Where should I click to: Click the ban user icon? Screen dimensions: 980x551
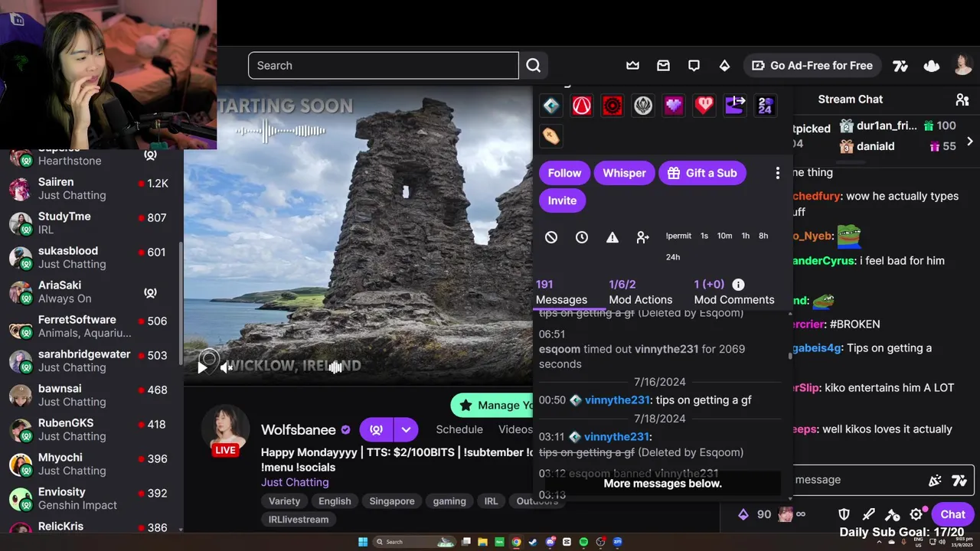[551, 237]
